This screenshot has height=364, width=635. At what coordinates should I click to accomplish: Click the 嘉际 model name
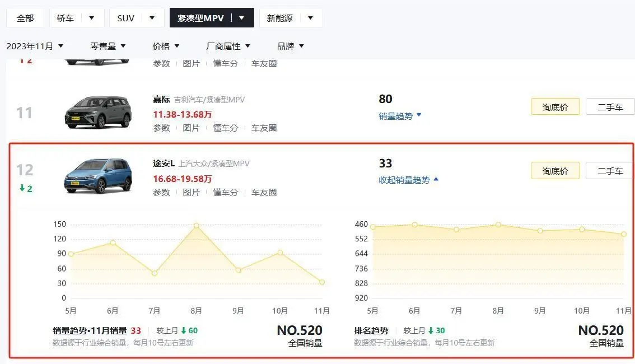click(161, 100)
